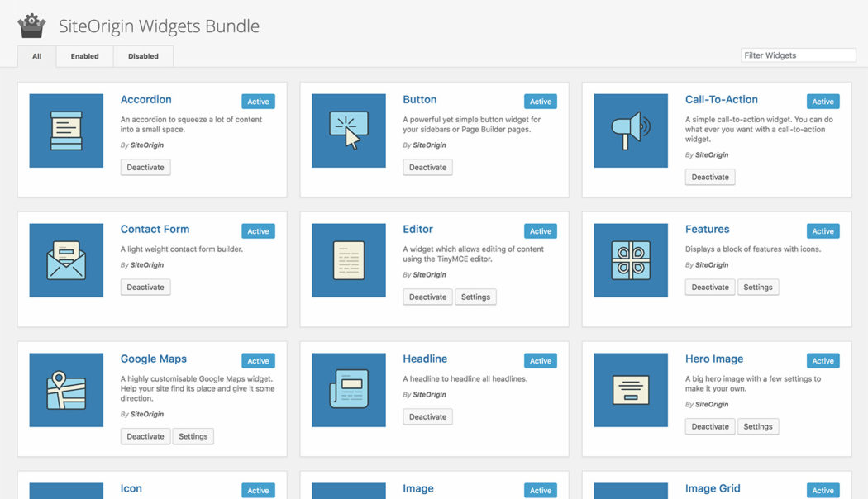This screenshot has width=868, height=499.
Task: Select the Editor document icon
Action: (348, 260)
